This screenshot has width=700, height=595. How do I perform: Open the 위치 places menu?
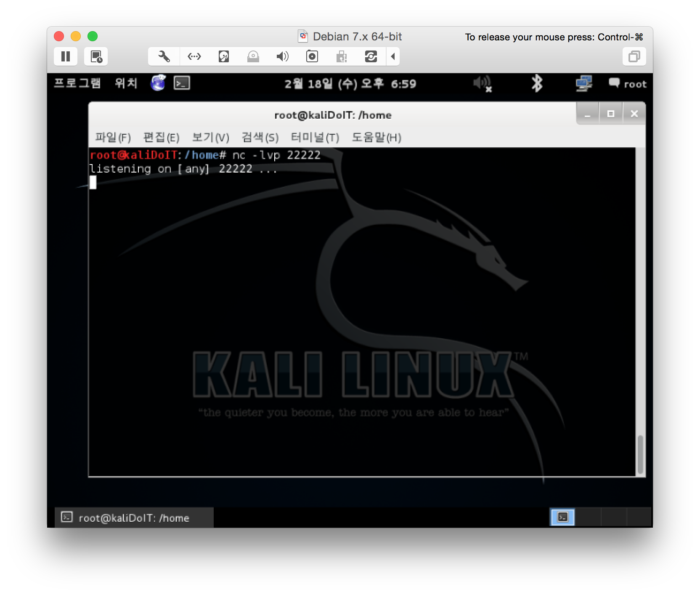coord(126,83)
